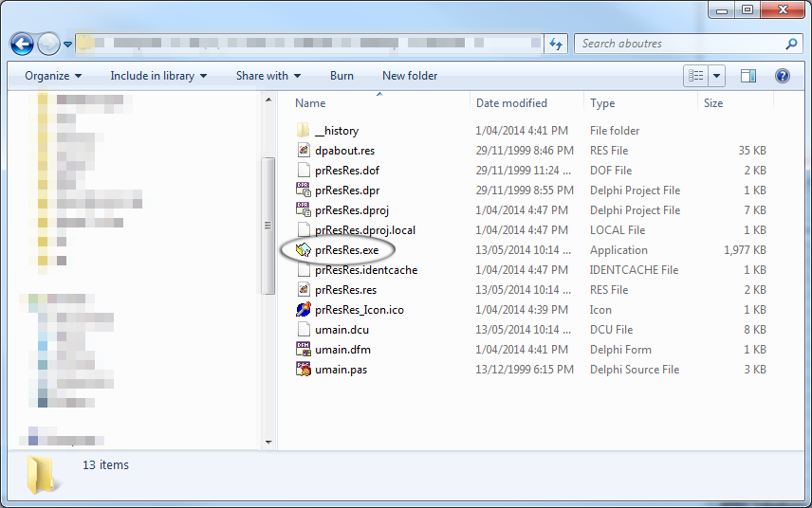
Task: Sort files by Date modified column
Action: [511, 103]
